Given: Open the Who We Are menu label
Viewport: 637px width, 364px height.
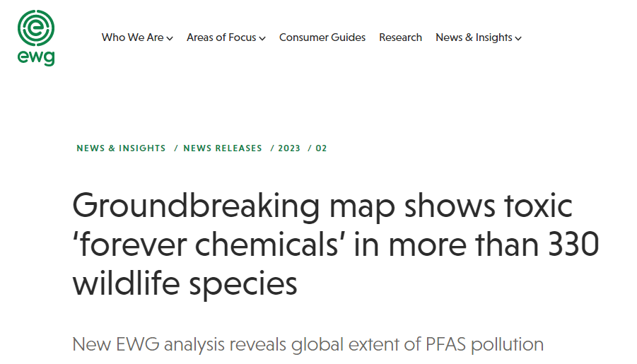Looking at the screenshot, I should (x=132, y=37).
